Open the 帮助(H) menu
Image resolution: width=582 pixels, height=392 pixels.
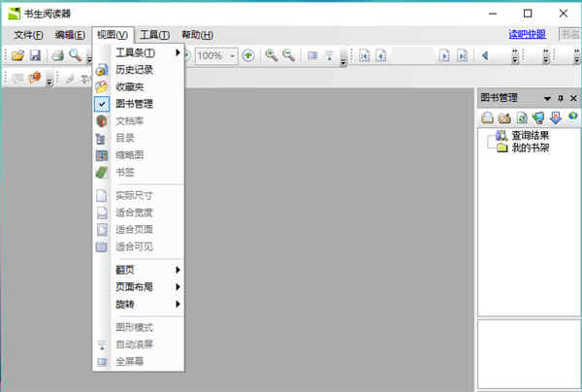pos(198,35)
